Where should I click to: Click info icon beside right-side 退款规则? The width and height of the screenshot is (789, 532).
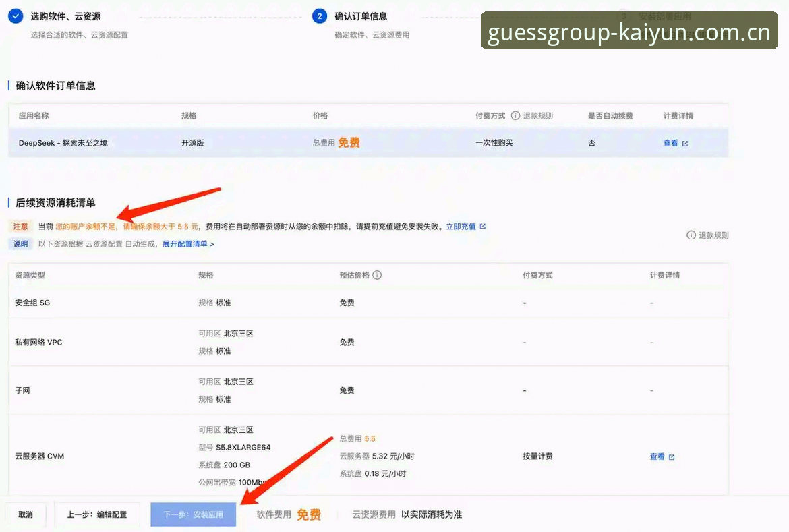(691, 235)
